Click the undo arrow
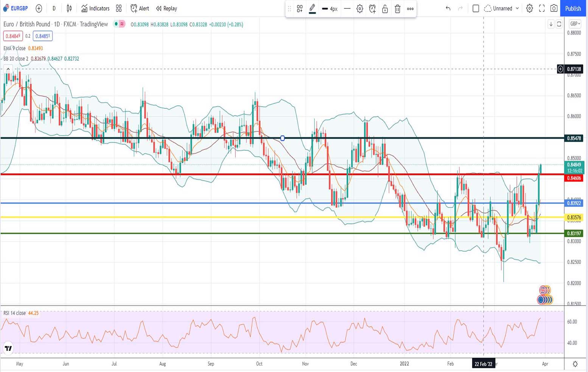Image resolution: width=588 pixels, height=372 pixels. click(x=448, y=8)
